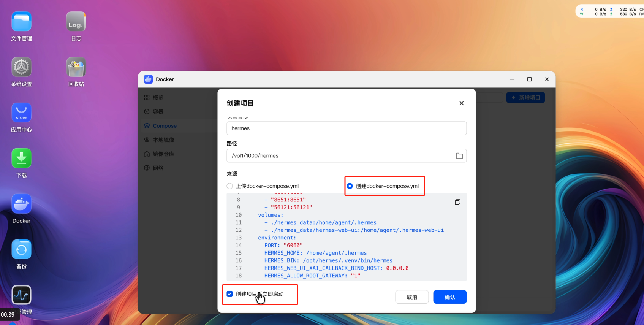Open the 日志 Log desktop icon
644x325 pixels.
click(76, 21)
